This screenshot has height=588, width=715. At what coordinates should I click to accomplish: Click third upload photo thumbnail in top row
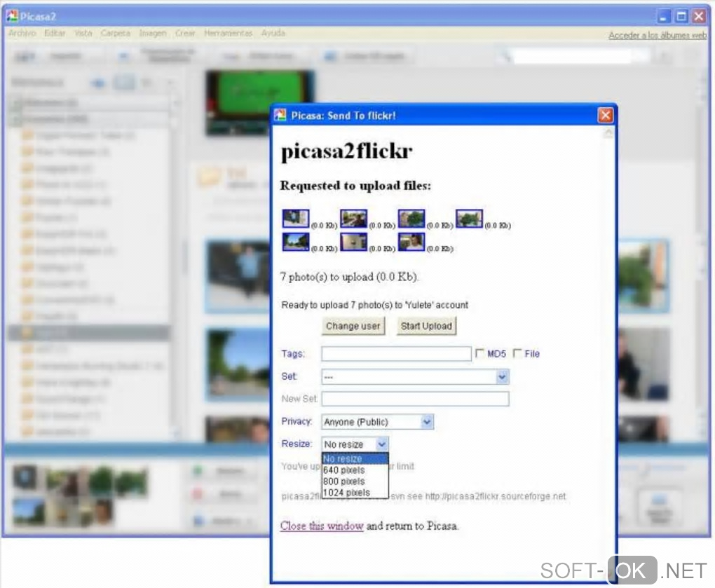(411, 219)
